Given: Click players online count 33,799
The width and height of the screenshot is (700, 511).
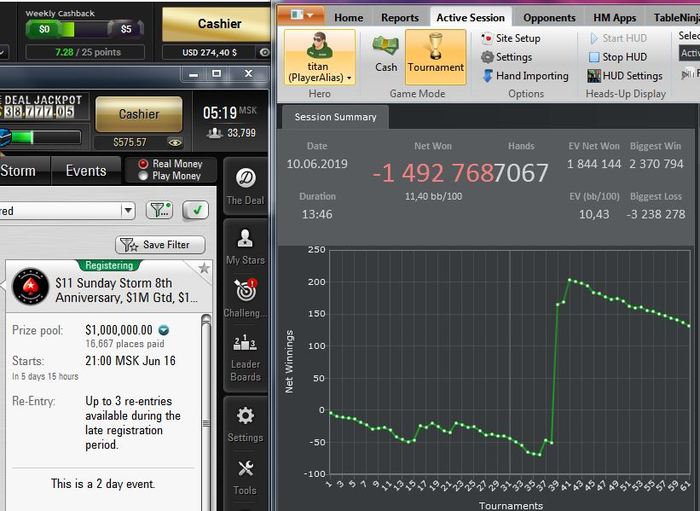Looking at the screenshot, I should pyautogui.click(x=231, y=133).
